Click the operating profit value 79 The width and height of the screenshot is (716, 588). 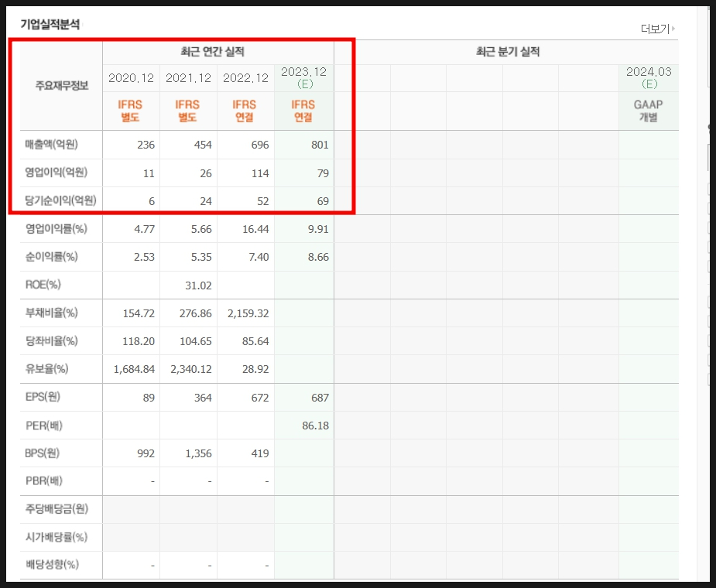pyautogui.click(x=323, y=173)
